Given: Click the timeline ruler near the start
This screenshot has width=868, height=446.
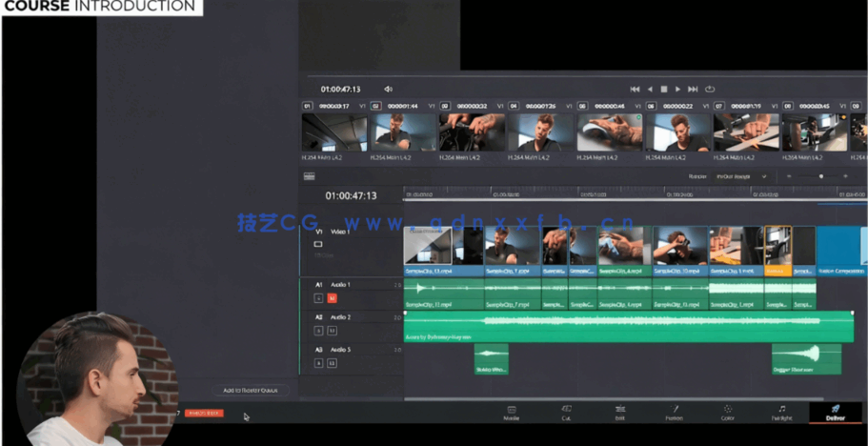Looking at the screenshot, I should tap(419, 194).
